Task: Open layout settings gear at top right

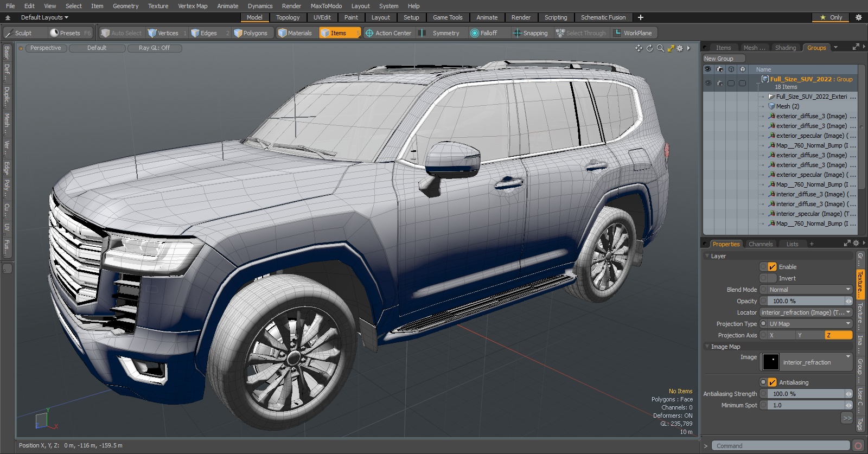Action: 859,17
